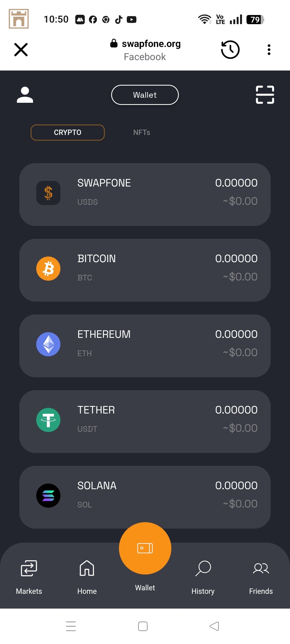Open browser three-dot overflow menu

pyautogui.click(x=269, y=50)
